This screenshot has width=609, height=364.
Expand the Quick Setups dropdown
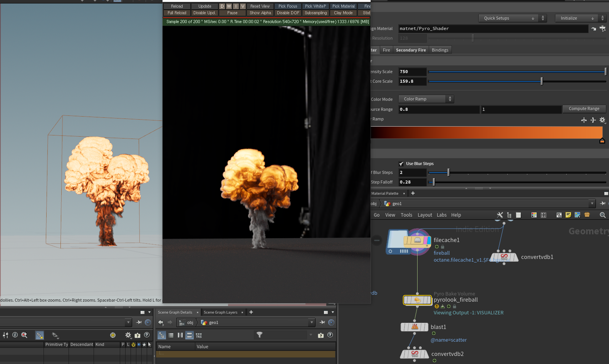[508, 18]
